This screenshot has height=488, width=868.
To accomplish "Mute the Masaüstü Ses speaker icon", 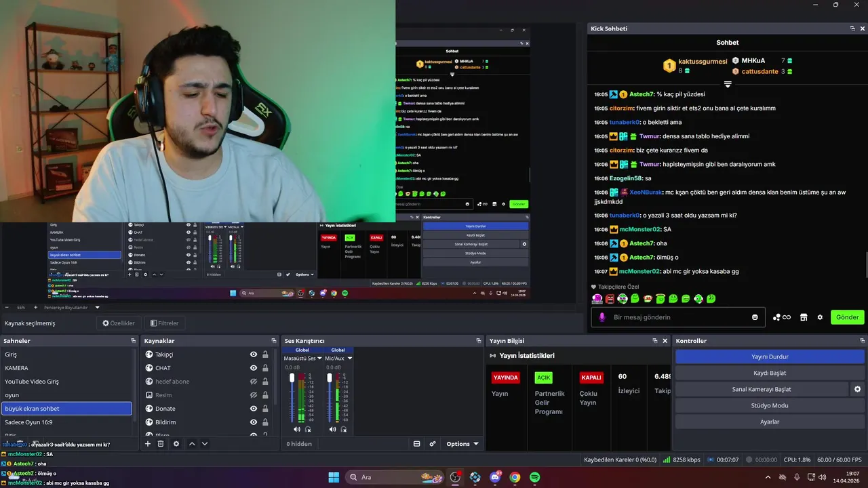I will coord(297,429).
